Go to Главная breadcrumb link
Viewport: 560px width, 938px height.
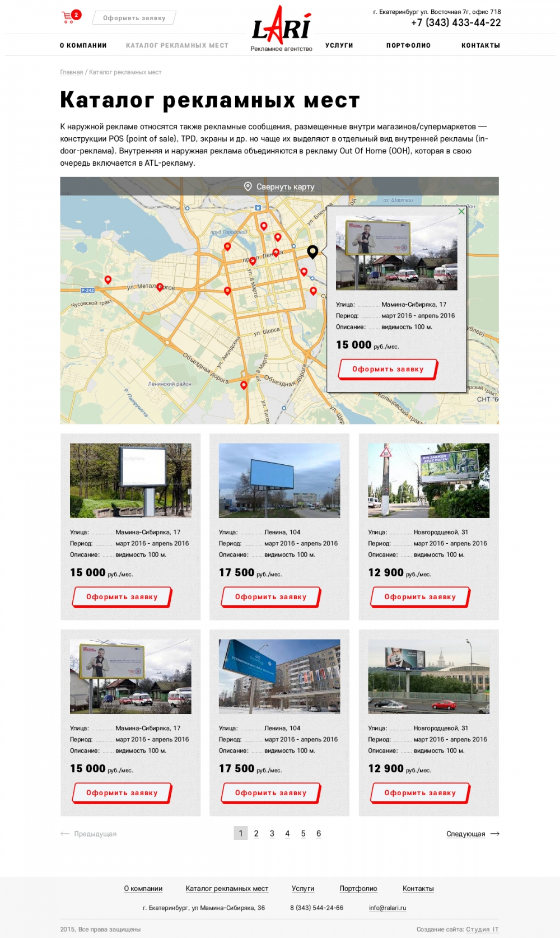coord(72,72)
